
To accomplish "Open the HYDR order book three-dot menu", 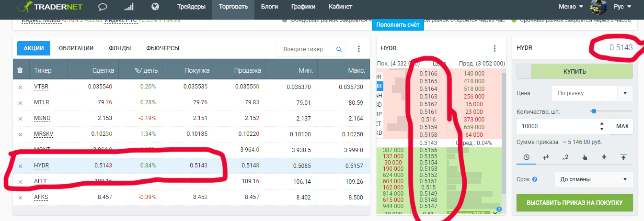I will point(494,48).
